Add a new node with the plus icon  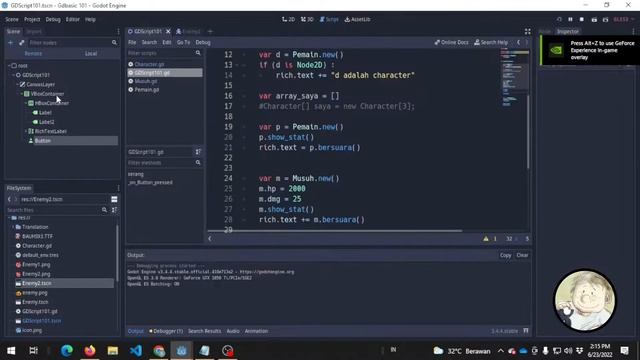point(11,42)
